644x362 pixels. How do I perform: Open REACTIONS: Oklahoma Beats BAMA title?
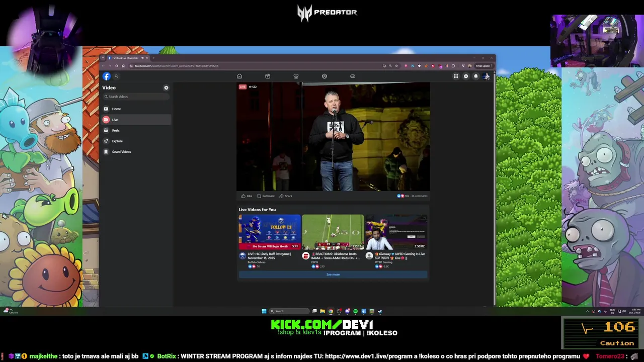(x=336, y=256)
